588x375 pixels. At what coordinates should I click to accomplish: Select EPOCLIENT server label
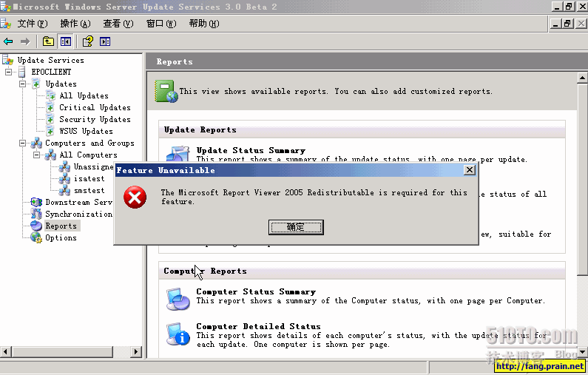[x=51, y=72]
